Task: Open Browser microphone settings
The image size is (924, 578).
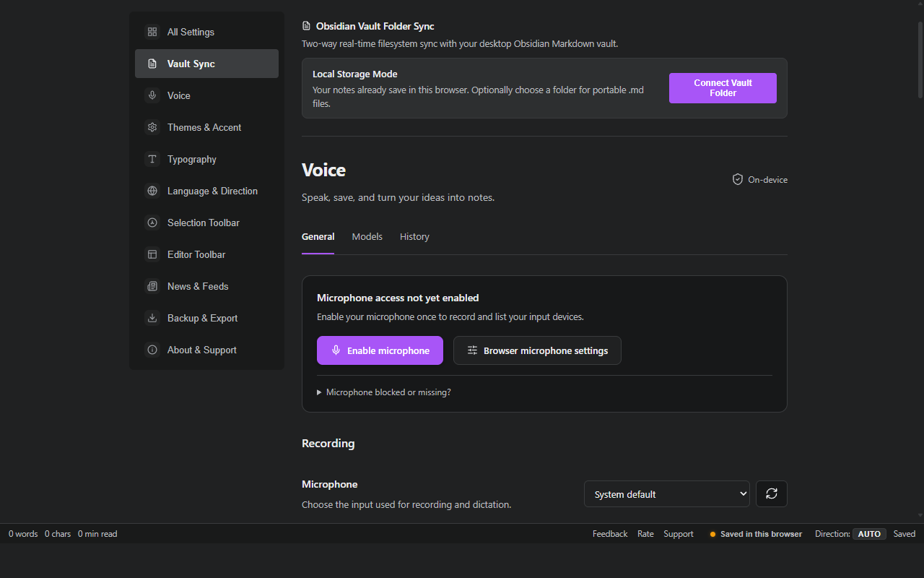Action: click(x=537, y=350)
